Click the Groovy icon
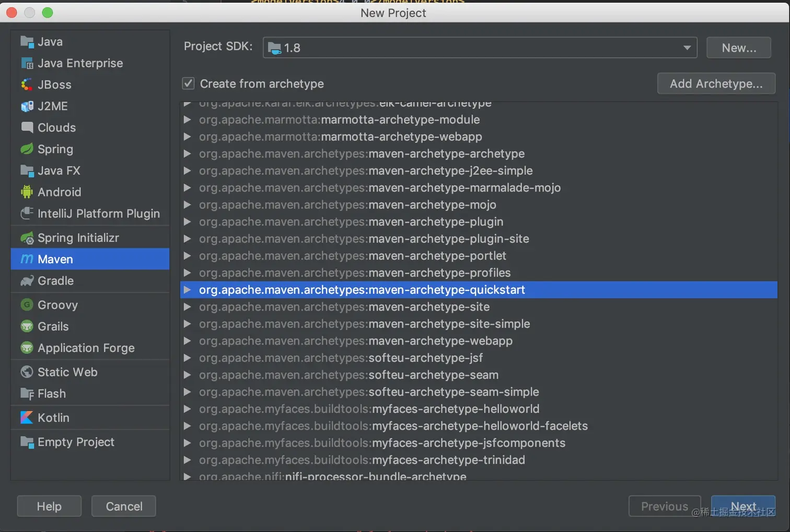The width and height of the screenshot is (790, 532). 27,305
